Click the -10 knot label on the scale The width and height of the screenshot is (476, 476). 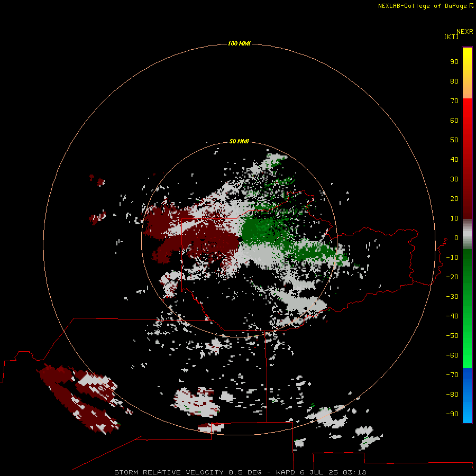click(452, 258)
